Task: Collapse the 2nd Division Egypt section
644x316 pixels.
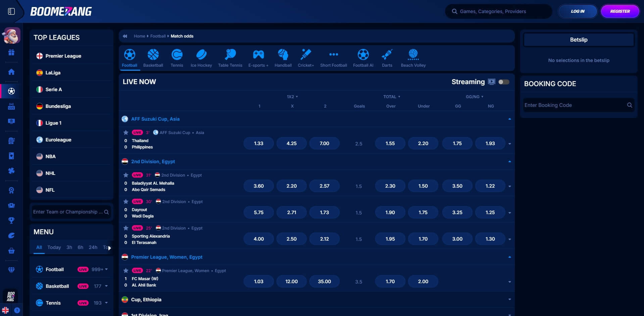Action: point(509,161)
